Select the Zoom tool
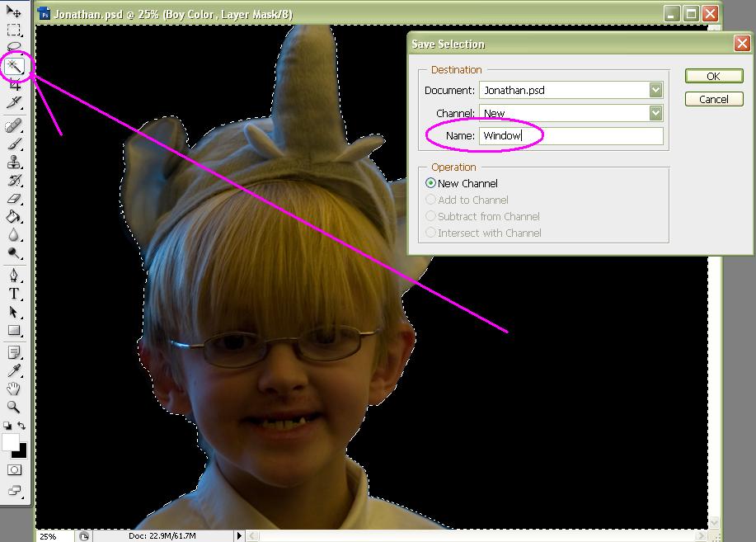This screenshot has width=756, height=542. click(x=13, y=407)
